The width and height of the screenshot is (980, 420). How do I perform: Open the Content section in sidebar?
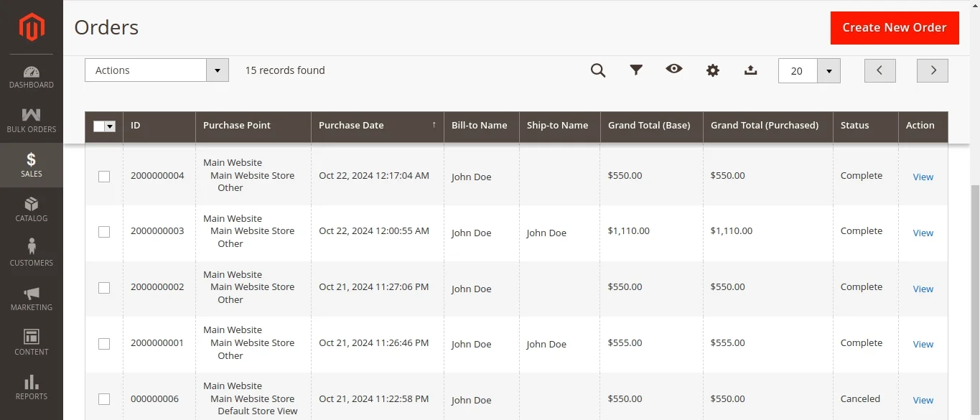31,343
